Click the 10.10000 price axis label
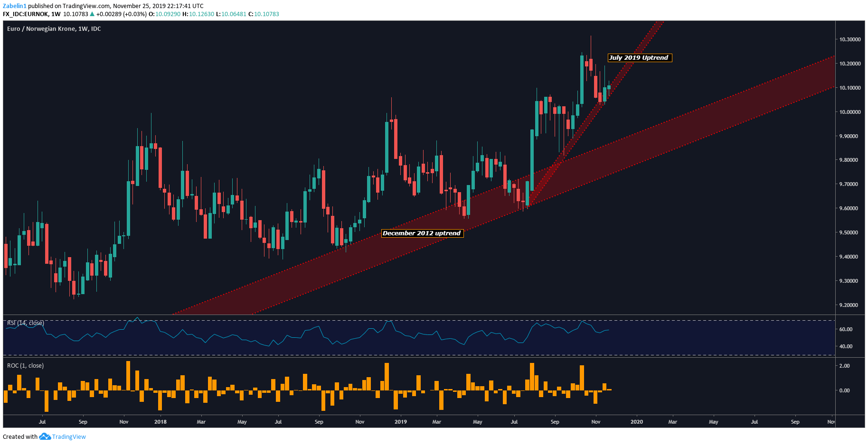868x445 pixels. pos(850,88)
